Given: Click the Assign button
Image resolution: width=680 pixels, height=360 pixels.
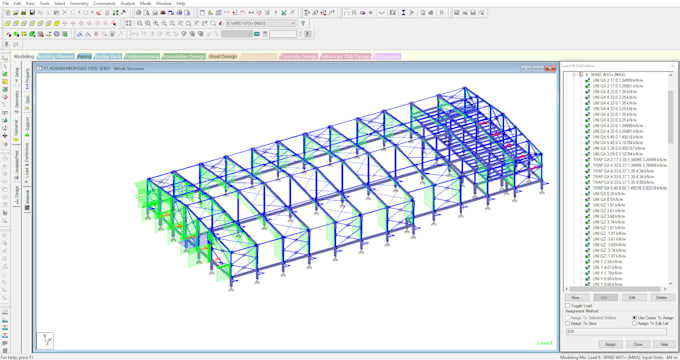Looking at the screenshot, I should (x=610, y=344).
